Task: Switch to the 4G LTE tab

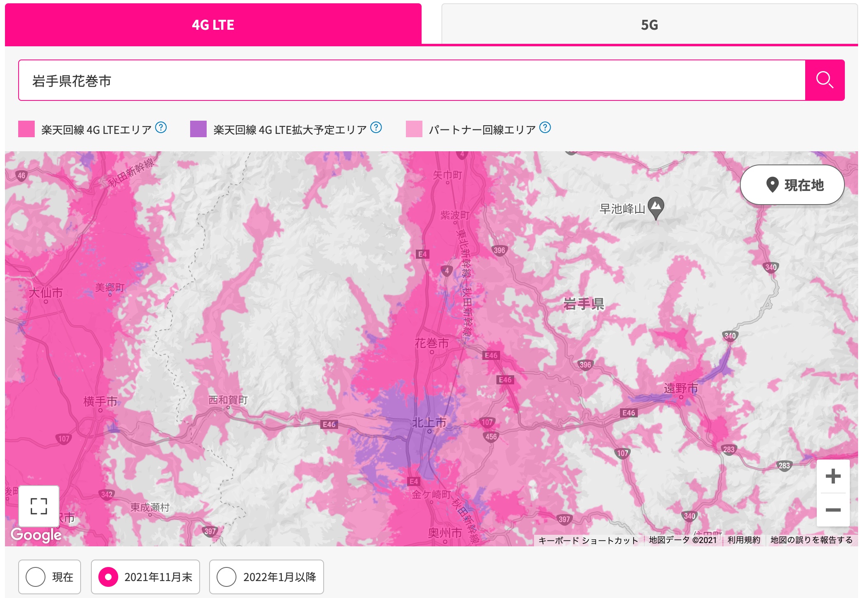Action: pos(213,25)
